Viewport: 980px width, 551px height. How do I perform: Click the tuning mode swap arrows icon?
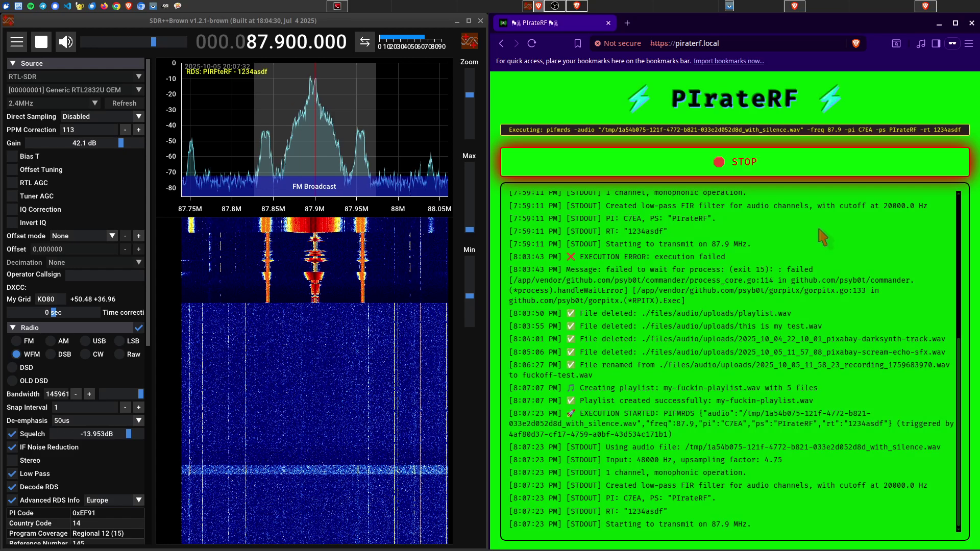pos(364,42)
